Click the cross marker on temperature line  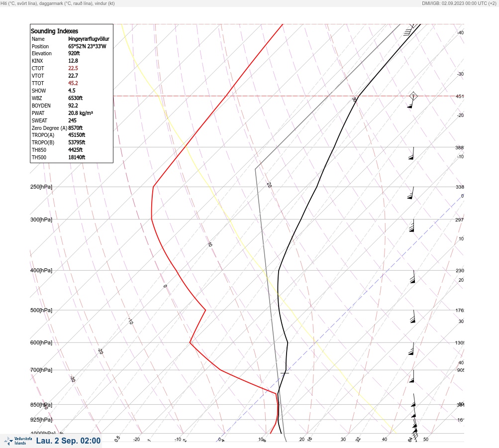(285, 372)
